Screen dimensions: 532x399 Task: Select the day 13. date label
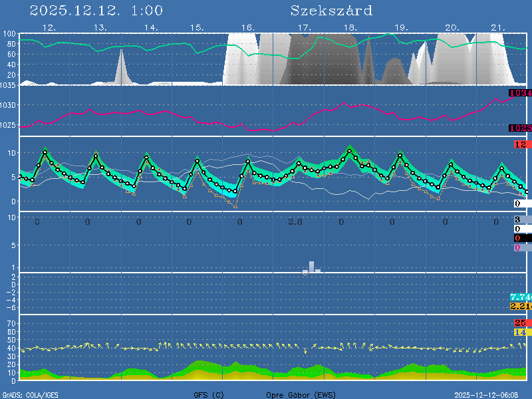tap(100, 27)
